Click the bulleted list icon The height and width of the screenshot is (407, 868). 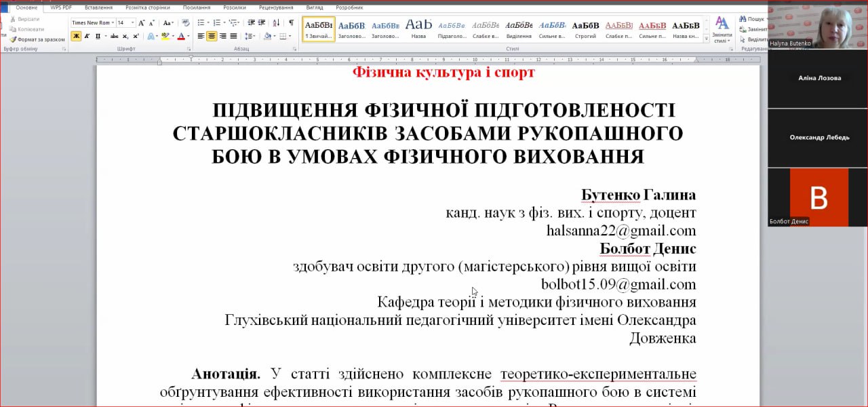coord(201,22)
